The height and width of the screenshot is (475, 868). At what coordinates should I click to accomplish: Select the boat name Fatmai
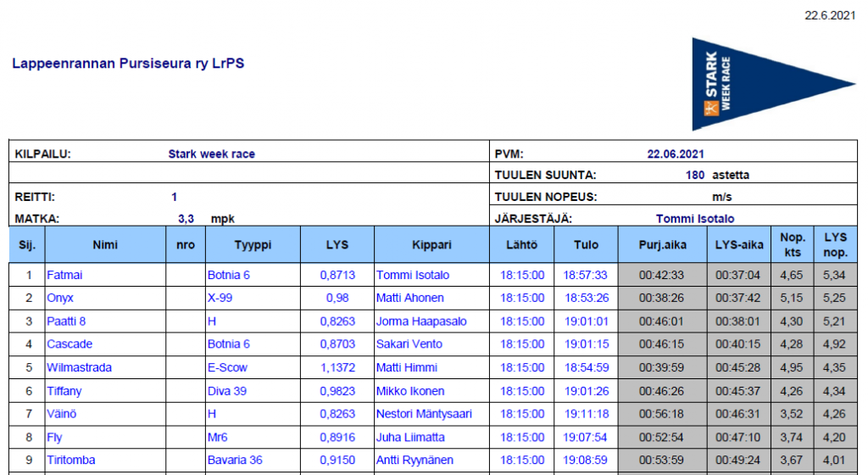tap(64, 275)
